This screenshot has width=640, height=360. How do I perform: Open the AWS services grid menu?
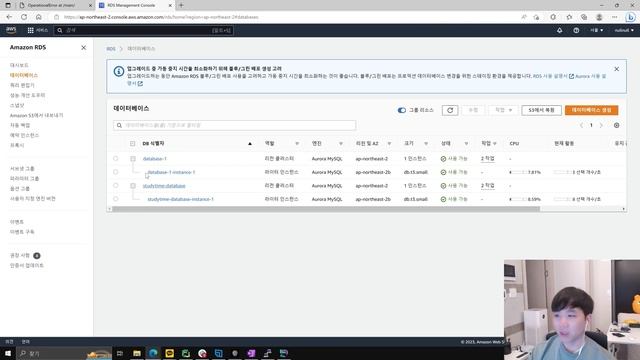[x=31, y=30]
